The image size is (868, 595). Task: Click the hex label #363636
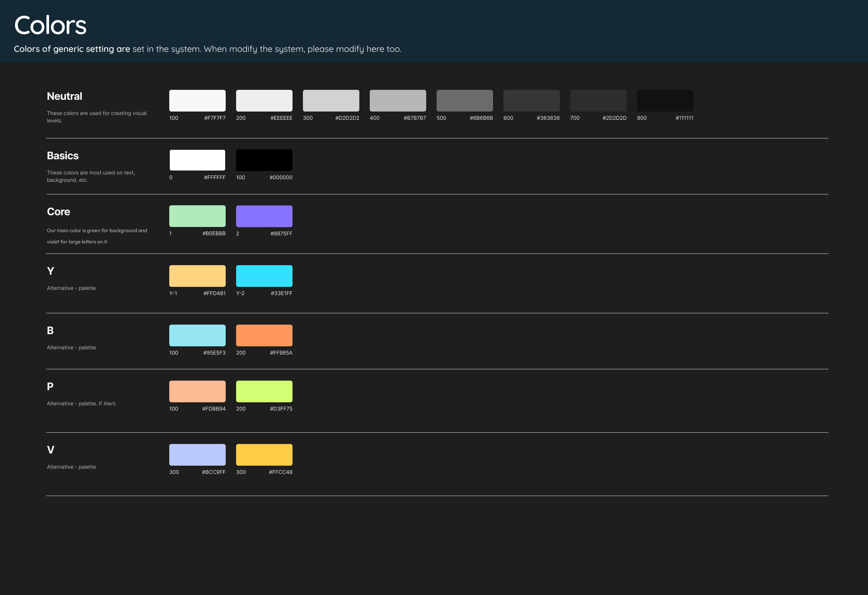(548, 118)
